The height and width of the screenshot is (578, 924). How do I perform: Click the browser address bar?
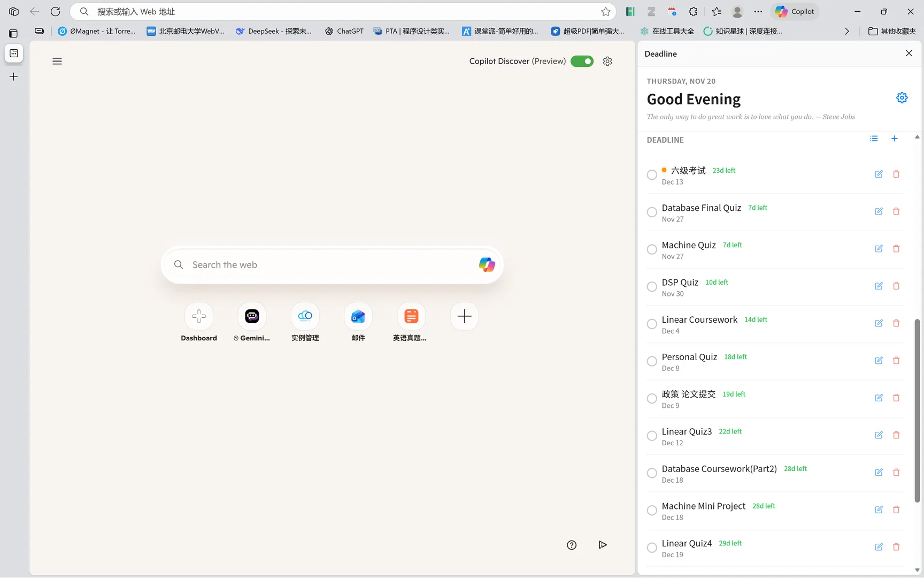click(x=342, y=11)
